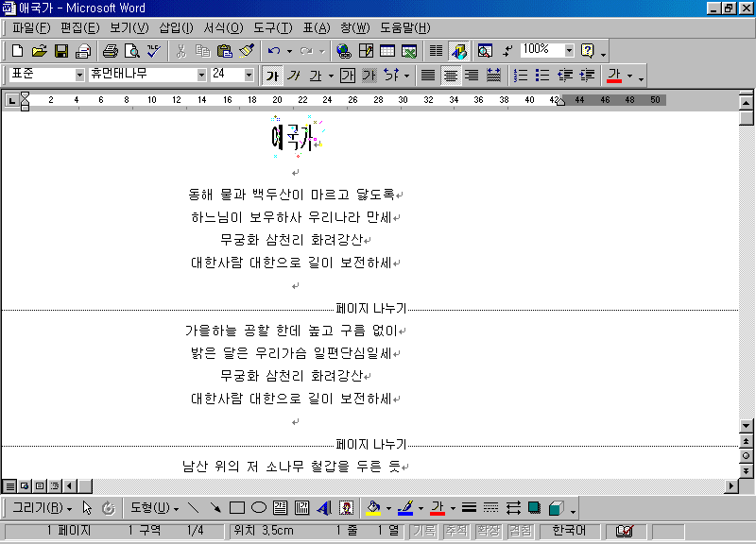The image size is (756, 544).
Task: Insert an Excel worksheet
Action: tap(409, 51)
